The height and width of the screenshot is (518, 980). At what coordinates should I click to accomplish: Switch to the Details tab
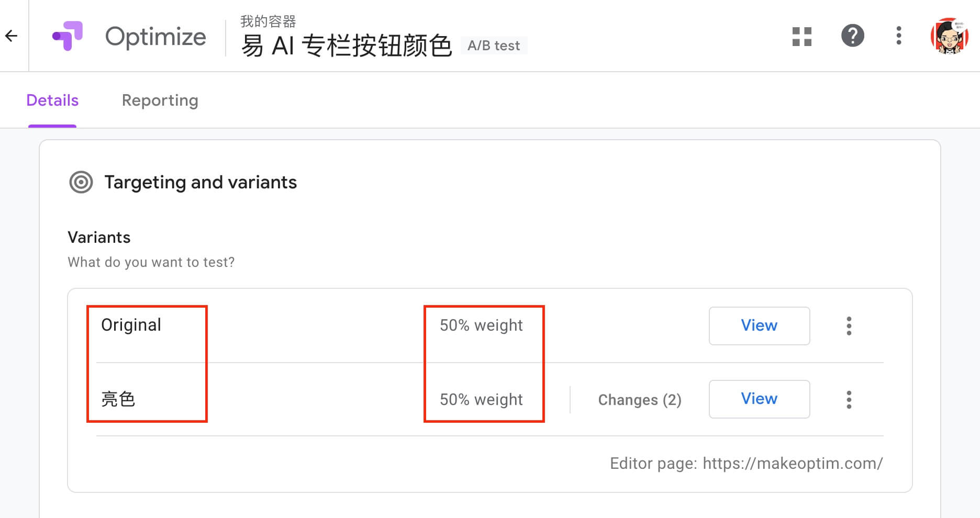point(52,100)
